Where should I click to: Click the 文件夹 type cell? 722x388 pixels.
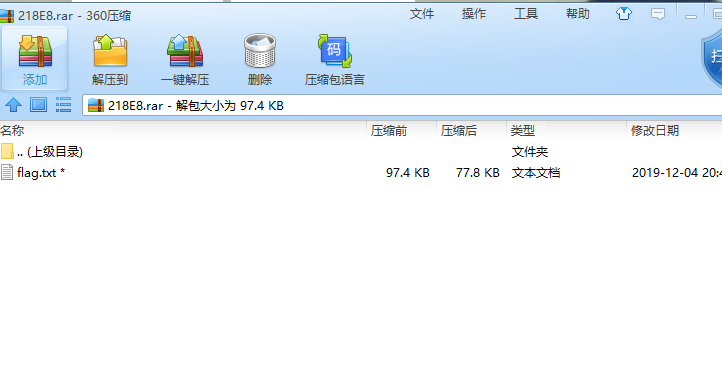point(530,152)
